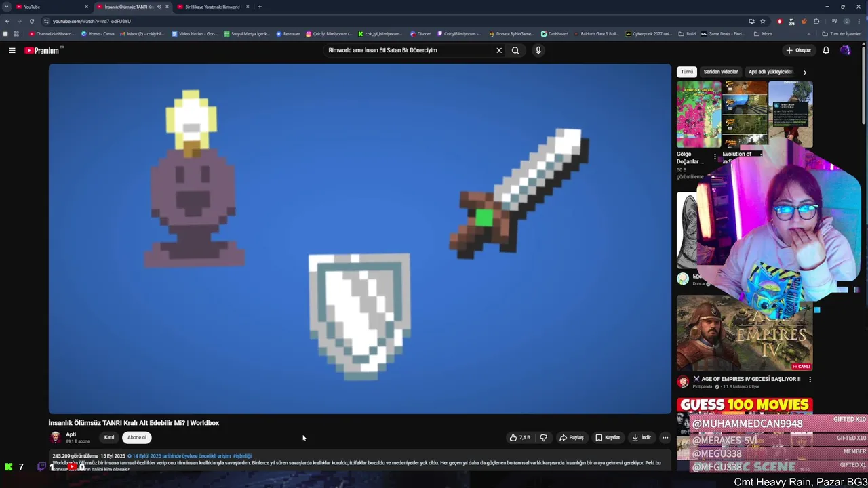Select the Tümü filter chip
The image size is (868, 488).
[687, 72]
